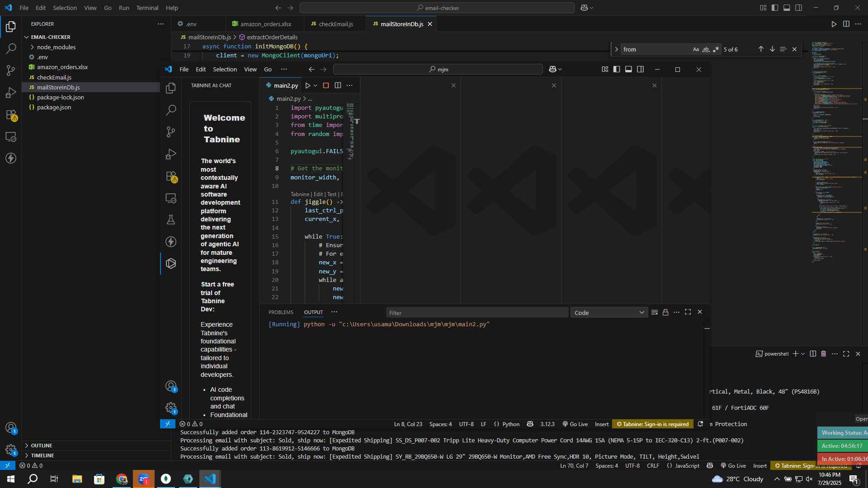This screenshot has width=868, height=488.
Task: Toggle secondary side bar in email-checker title bar
Action: (x=799, y=8)
